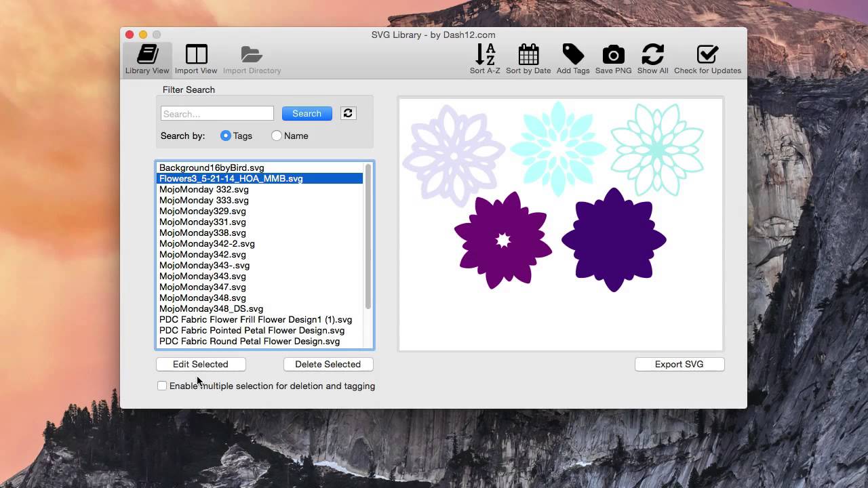Close the SVG Library window

130,35
